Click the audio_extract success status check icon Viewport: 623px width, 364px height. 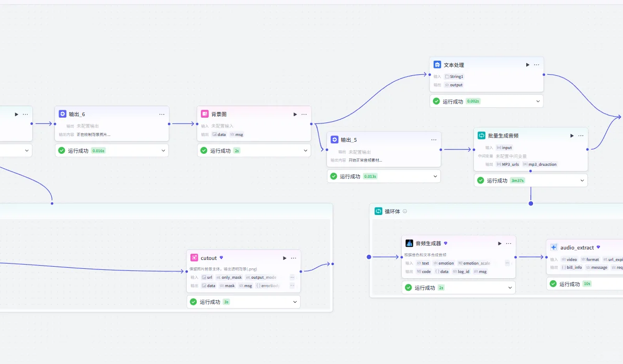click(x=553, y=284)
